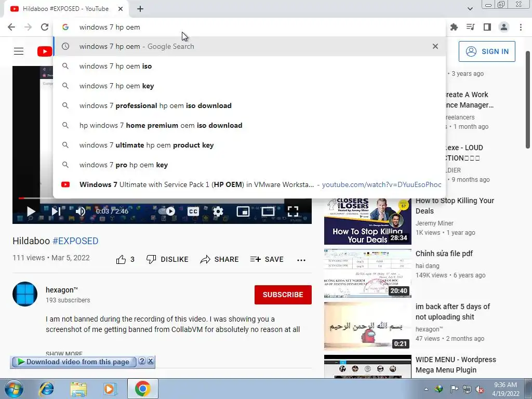Open 'Chỉnh sửa file pdf' video thumbnail
Viewport: 532px width, 399px height.
pyautogui.click(x=367, y=273)
